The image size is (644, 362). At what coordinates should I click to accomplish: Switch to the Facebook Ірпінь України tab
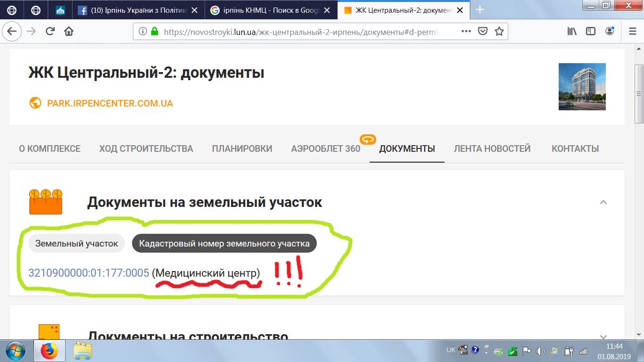pos(139,10)
